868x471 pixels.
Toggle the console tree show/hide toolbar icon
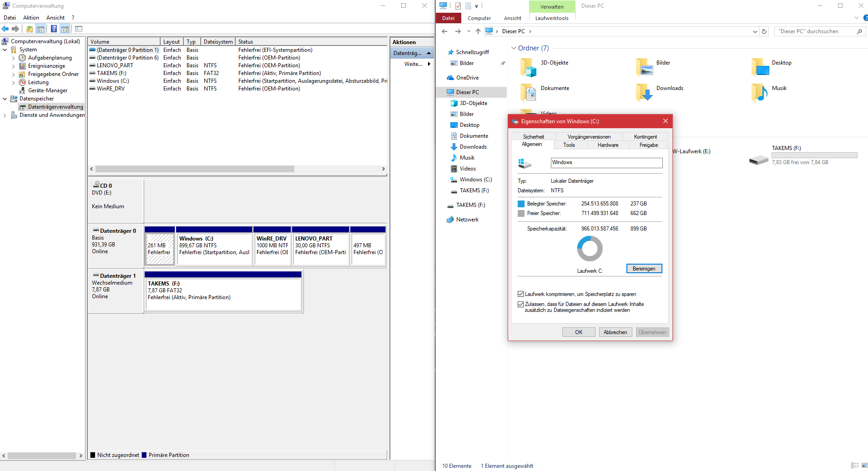40,29
